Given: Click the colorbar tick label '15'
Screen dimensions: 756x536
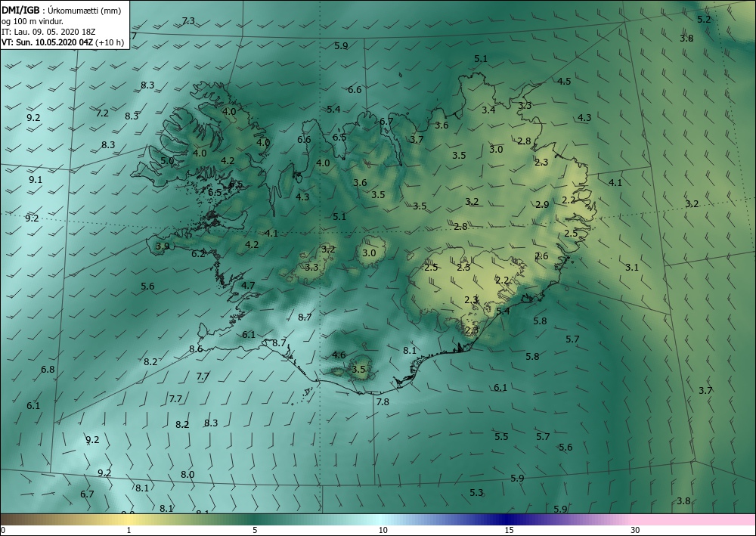Looking at the screenshot, I should (x=509, y=531).
